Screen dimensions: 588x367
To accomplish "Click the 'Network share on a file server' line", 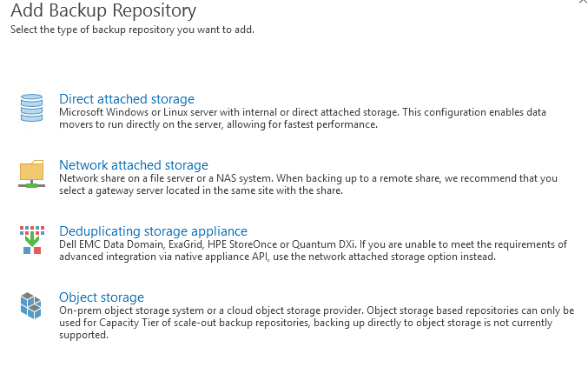I will tap(308, 178).
